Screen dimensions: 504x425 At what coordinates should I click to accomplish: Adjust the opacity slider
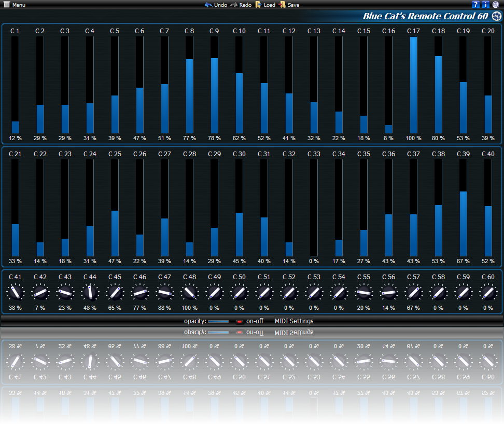coord(218,321)
